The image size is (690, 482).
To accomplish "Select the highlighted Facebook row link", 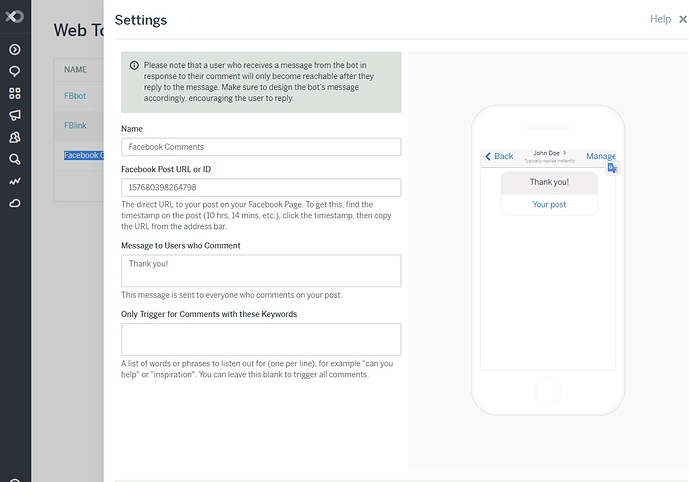I will click(84, 155).
